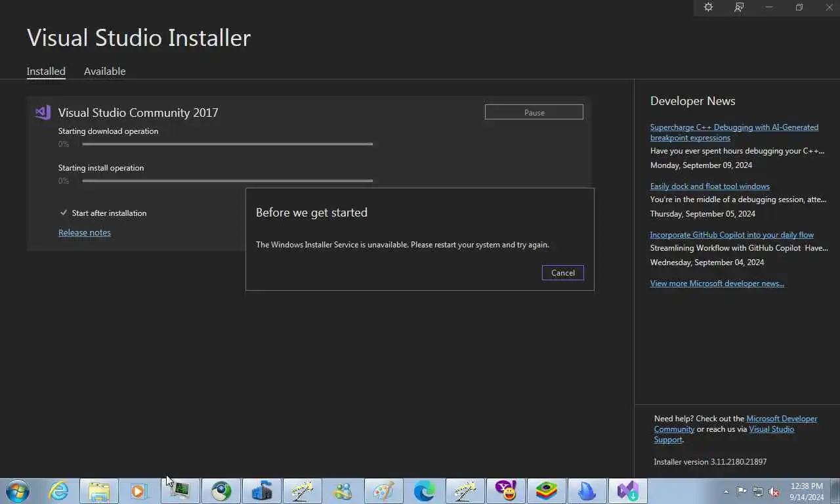Screen dimensions: 840x504
Task: Click the wand icon beside Windows Live Messenger
Action: (302, 491)
